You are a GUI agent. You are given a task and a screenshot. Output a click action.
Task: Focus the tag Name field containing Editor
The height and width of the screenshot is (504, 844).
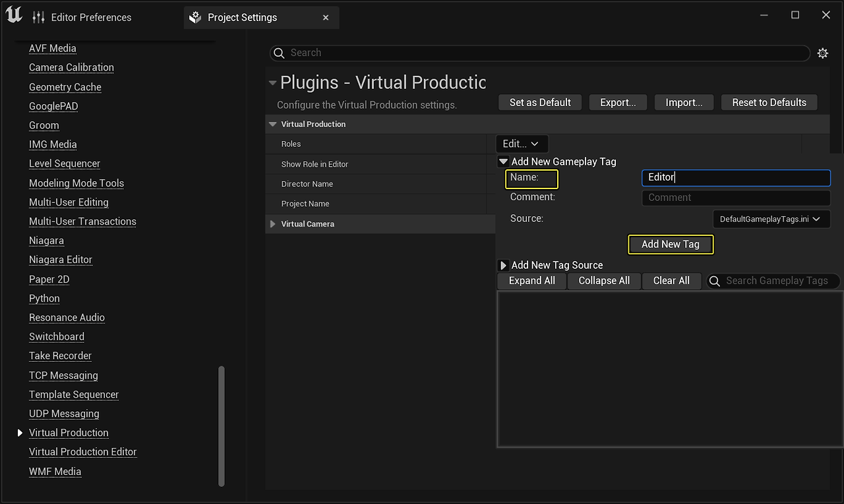tap(736, 177)
